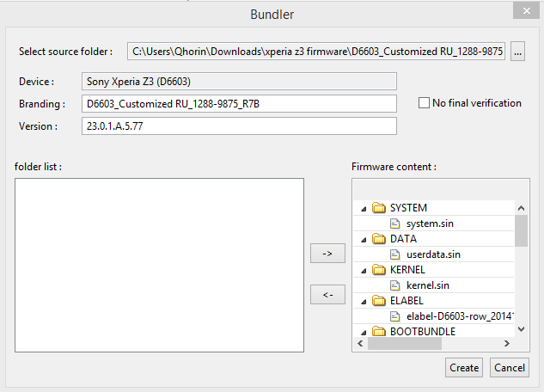
Task: Click the horizontal scrollbar thumb in firmware content
Action: click(x=405, y=344)
